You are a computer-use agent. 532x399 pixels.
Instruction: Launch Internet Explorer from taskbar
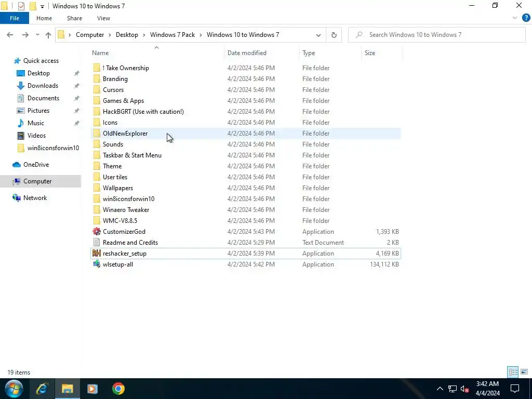click(42, 389)
